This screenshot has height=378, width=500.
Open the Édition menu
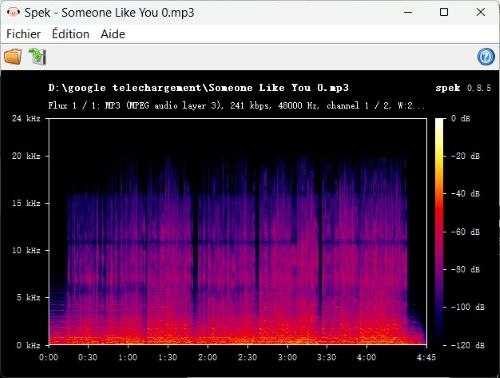[71, 34]
